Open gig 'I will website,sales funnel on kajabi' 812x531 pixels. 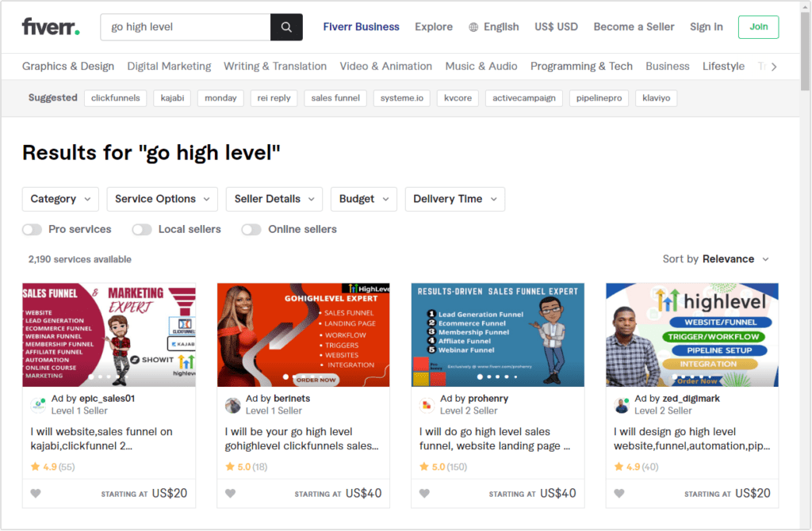tap(101, 438)
